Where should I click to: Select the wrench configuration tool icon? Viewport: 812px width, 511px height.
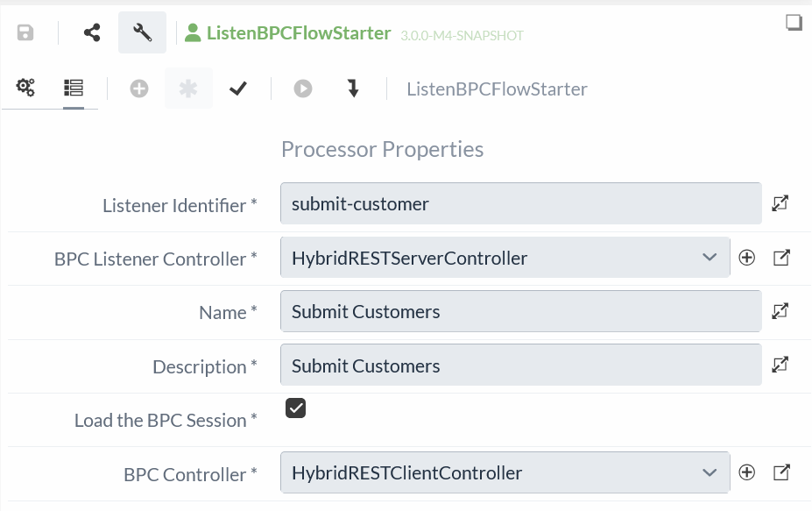tap(142, 32)
